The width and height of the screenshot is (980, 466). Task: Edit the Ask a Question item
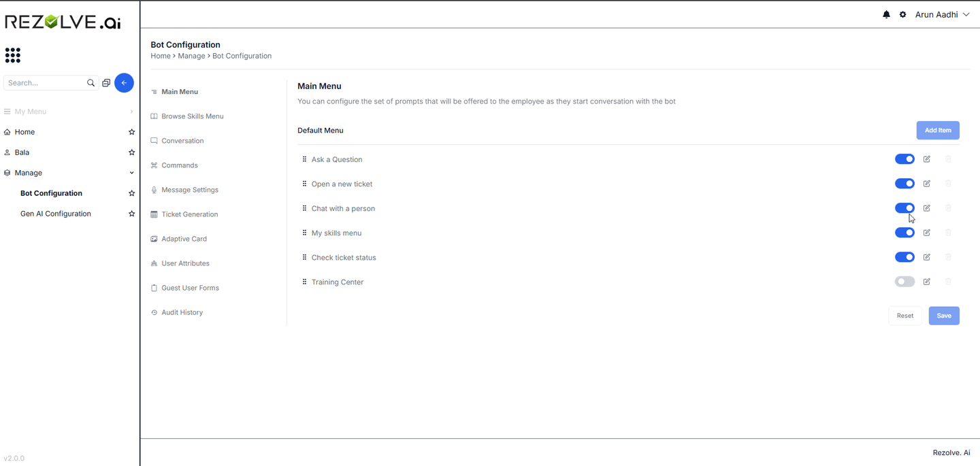(927, 159)
